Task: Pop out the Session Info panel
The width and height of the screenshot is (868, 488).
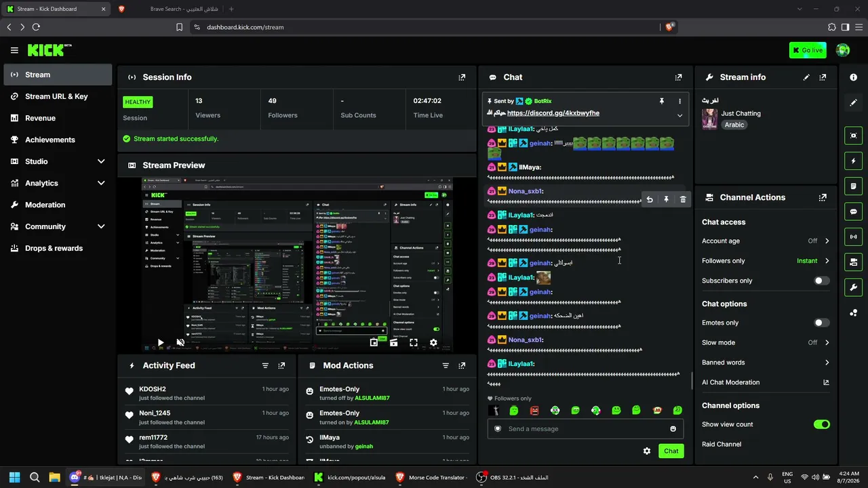Action: [x=462, y=77]
